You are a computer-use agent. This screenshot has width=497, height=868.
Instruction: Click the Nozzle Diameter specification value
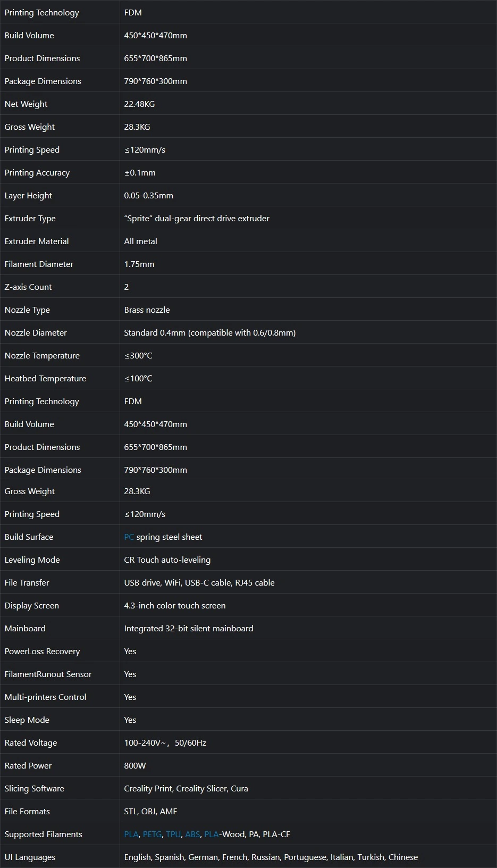[209, 332]
